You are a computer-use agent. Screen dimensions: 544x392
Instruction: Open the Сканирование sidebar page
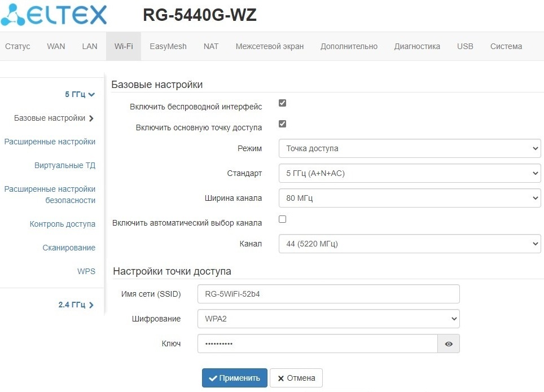pyautogui.click(x=69, y=248)
